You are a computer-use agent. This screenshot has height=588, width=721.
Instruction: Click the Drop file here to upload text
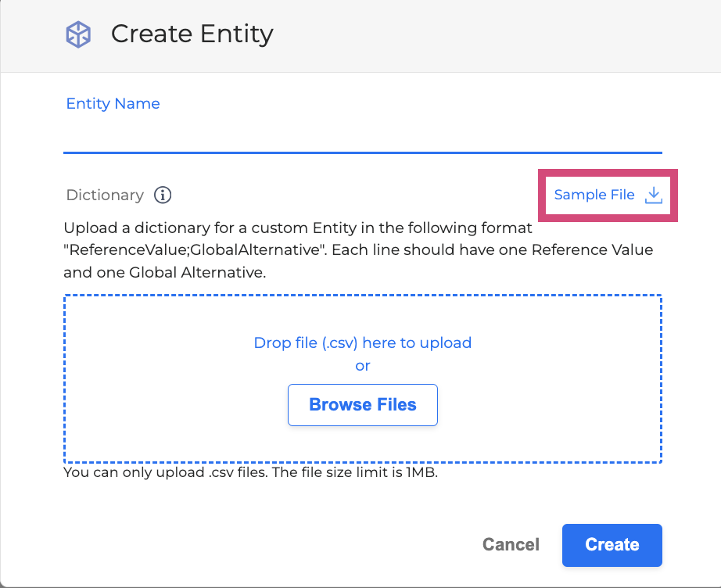(x=362, y=342)
